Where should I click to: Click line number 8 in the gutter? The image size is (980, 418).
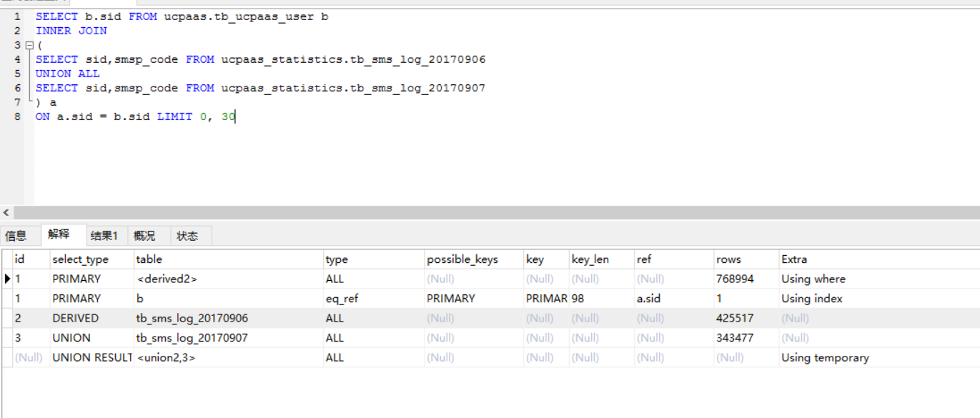pos(16,116)
